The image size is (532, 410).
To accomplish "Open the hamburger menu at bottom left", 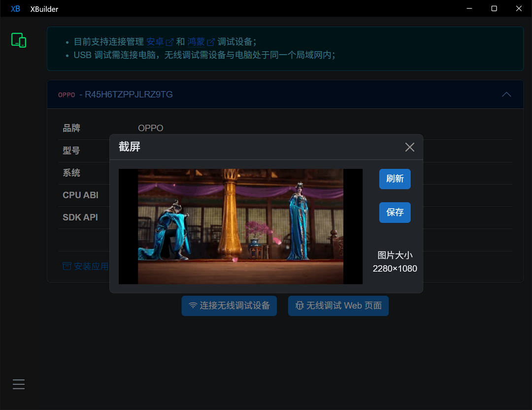I will click(19, 384).
